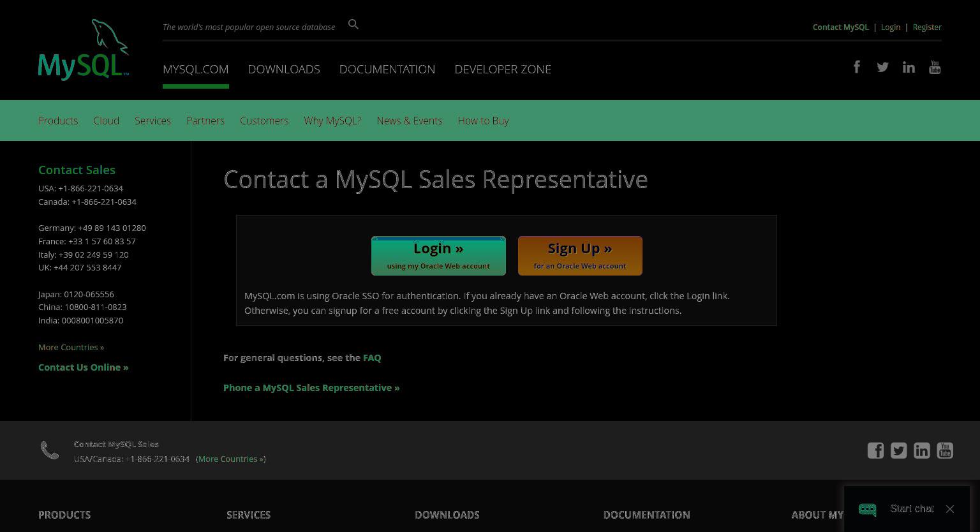Click the Contact MySQL link

coord(840,27)
